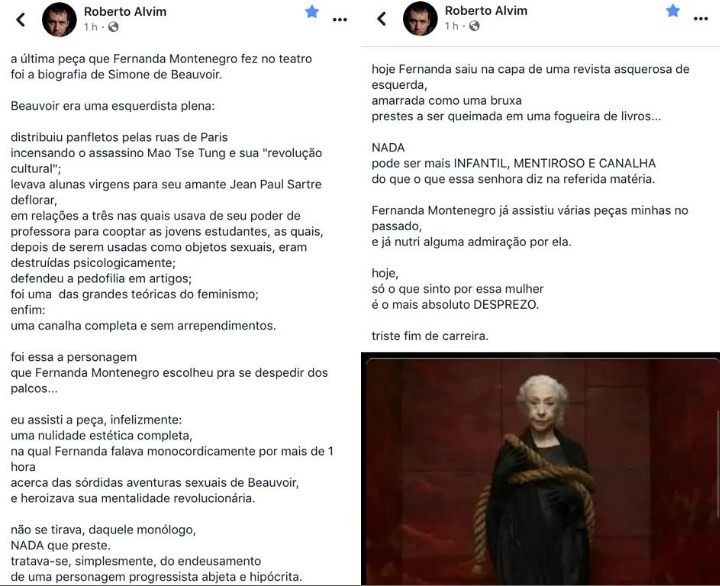
Task: Click the paragraph starting "hoje Fernanda saiu na capa"
Action: coord(530,93)
